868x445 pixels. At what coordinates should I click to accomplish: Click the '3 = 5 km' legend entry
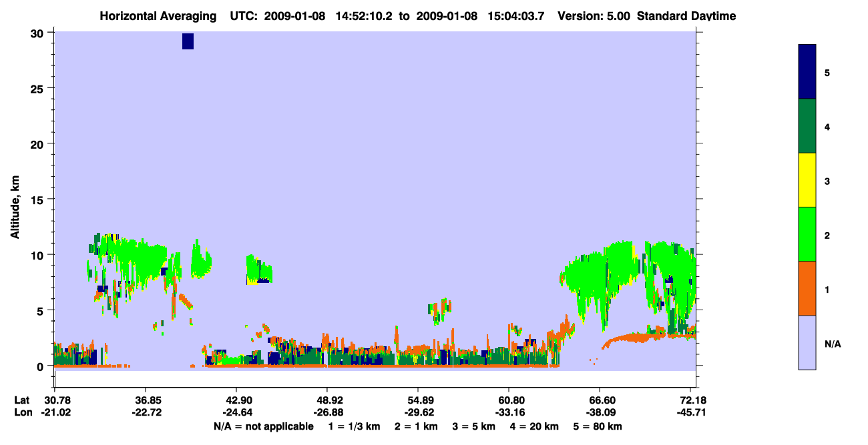pyautogui.click(x=473, y=426)
